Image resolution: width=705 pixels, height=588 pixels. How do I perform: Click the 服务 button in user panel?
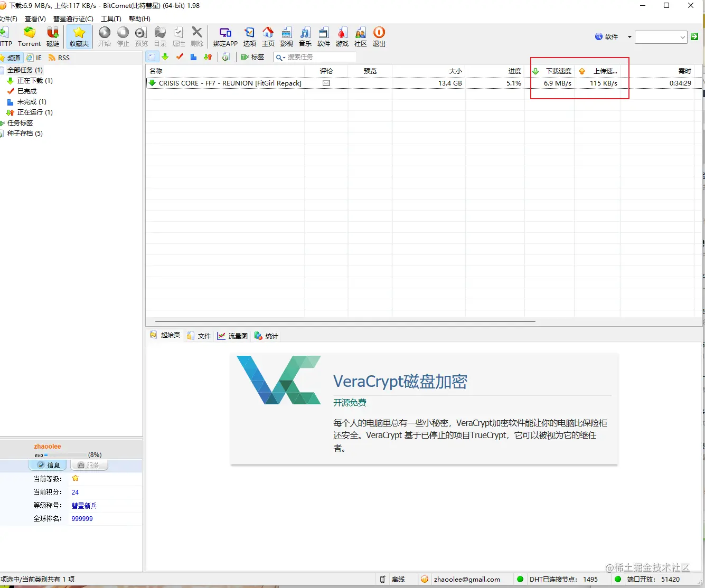(x=89, y=465)
